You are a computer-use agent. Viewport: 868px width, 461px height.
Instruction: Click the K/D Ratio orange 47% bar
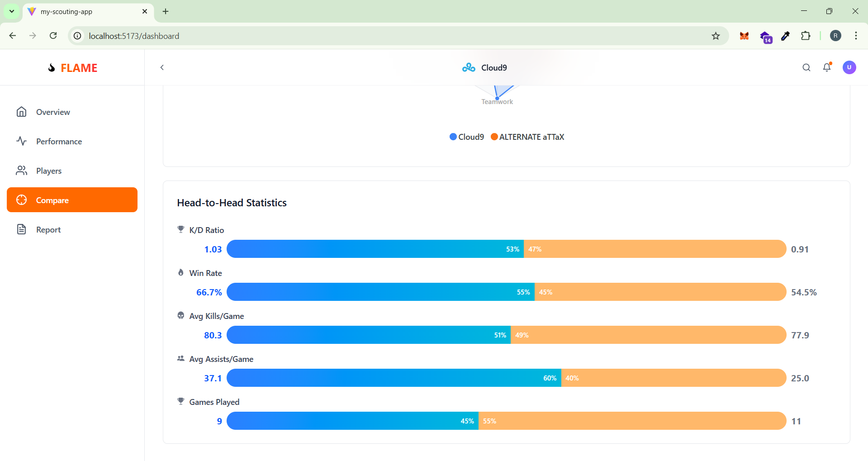(655, 249)
